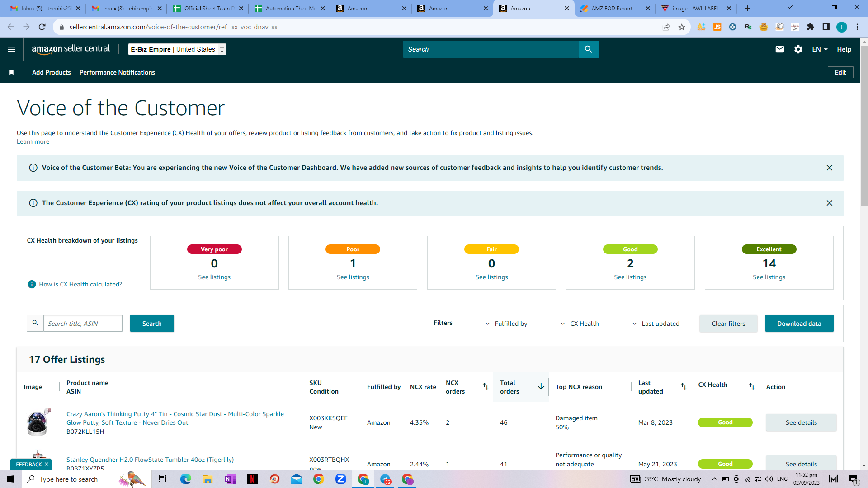Screen dimensions: 868x488
Task: Open Zoom from the taskbar
Action: pyautogui.click(x=341, y=479)
